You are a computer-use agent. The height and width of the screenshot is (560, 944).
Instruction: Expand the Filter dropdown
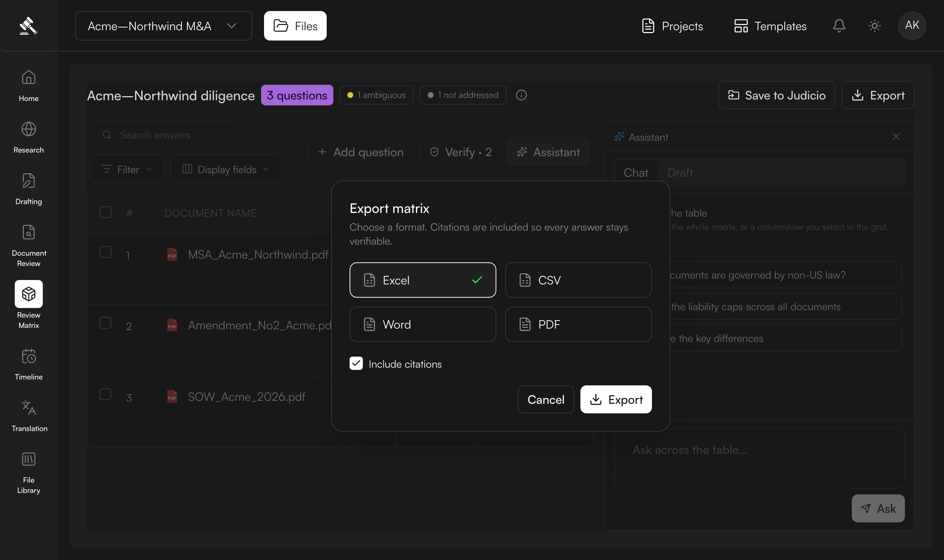127,169
